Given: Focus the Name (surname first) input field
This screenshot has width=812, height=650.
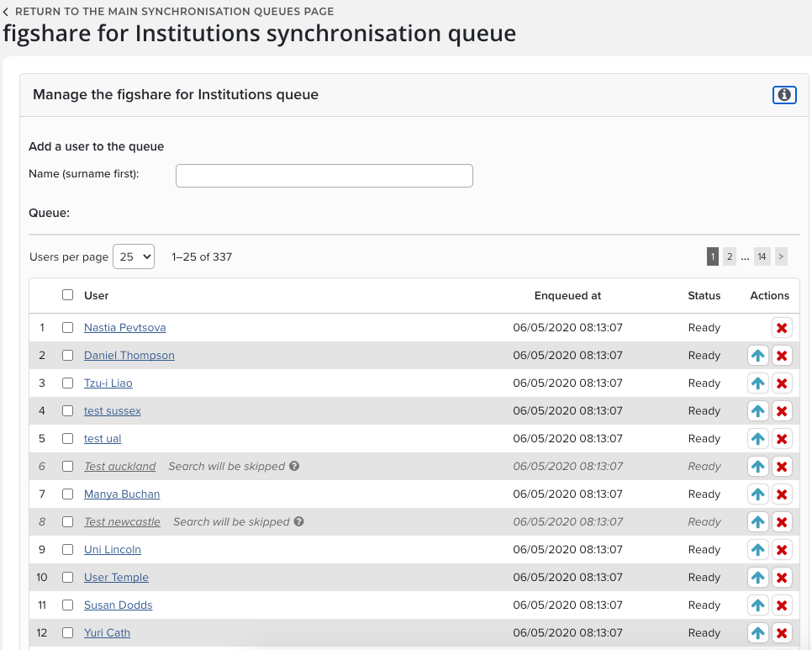Looking at the screenshot, I should [324, 175].
